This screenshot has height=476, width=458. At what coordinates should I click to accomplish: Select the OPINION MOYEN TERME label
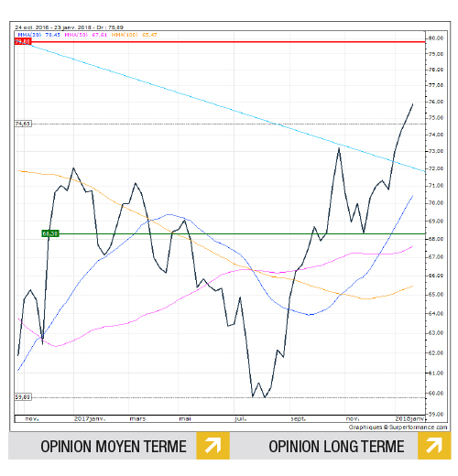click(x=114, y=447)
